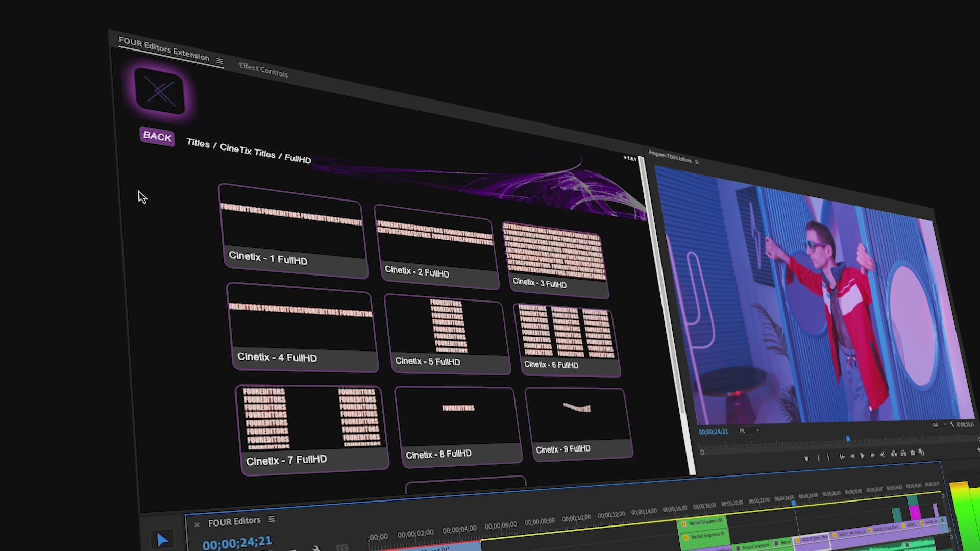Open the FOUR Editors timeline panel menu
Viewport: 980px width, 551px height.
pos(272,519)
